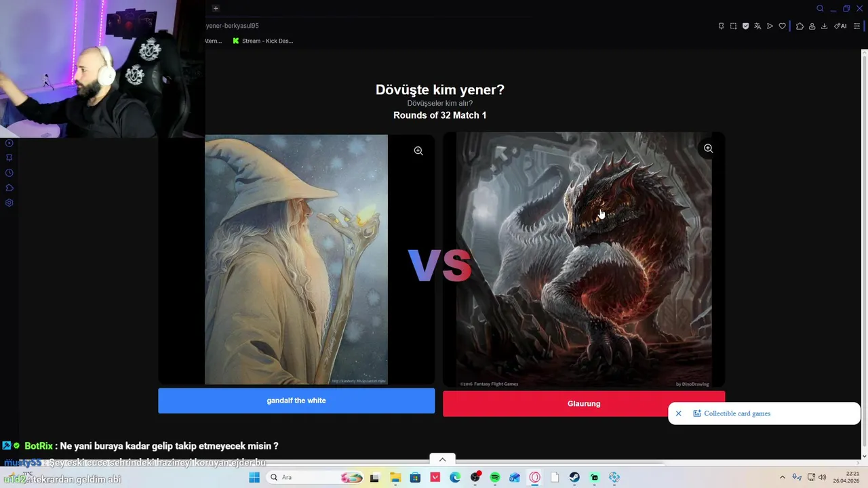Magnify the Glaurung dragon image
The image size is (868, 488).
[708, 148]
